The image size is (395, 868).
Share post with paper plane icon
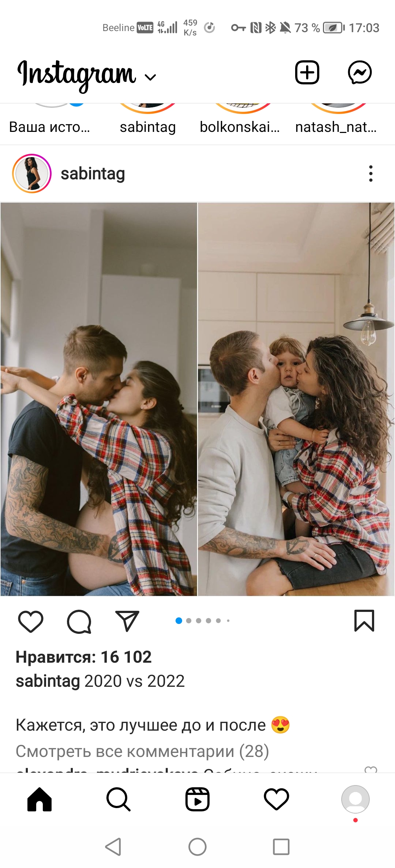click(127, 621)
